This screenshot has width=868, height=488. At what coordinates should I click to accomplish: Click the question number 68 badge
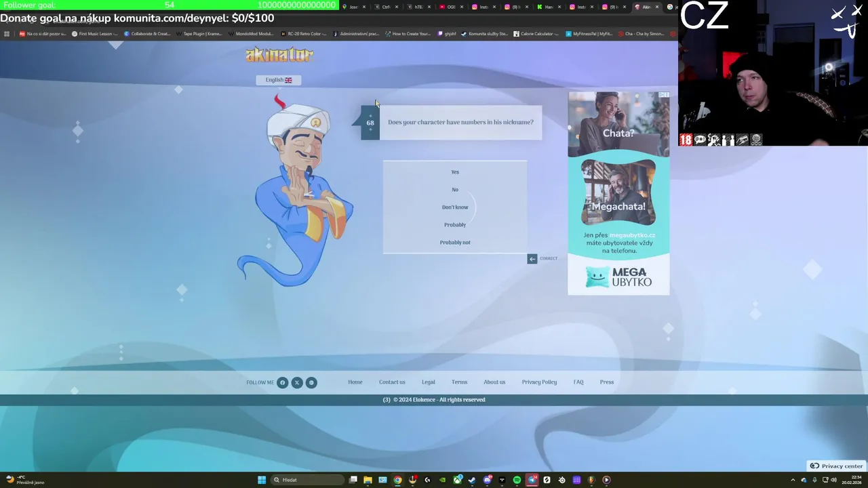[370, 123]
